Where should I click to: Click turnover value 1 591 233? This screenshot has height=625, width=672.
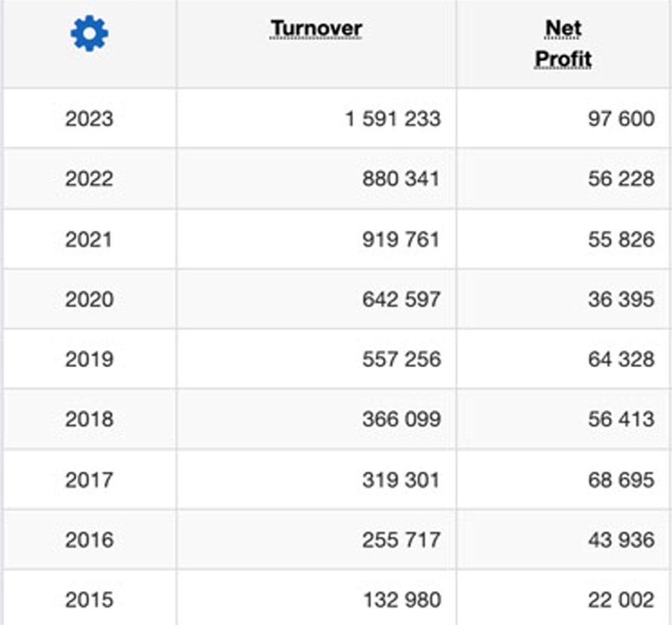click(x=393, y=118)
